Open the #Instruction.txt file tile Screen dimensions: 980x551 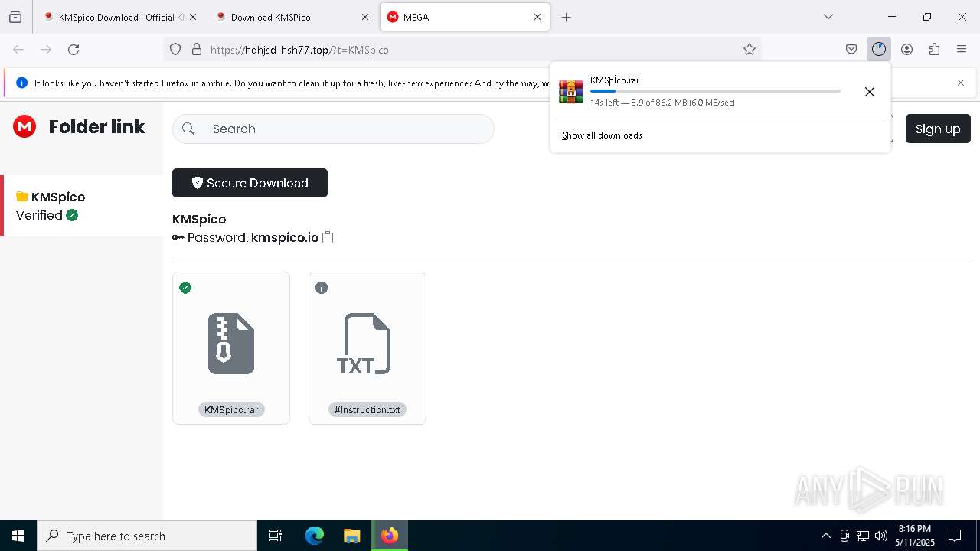tap(367, 348)
